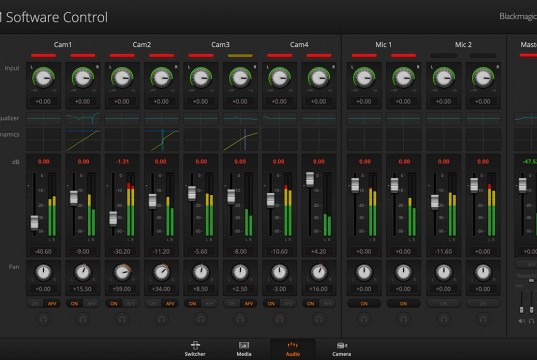This screenshot has height=360, width=537.
Task: Switch to the Media tab
Action: (244, 349)
